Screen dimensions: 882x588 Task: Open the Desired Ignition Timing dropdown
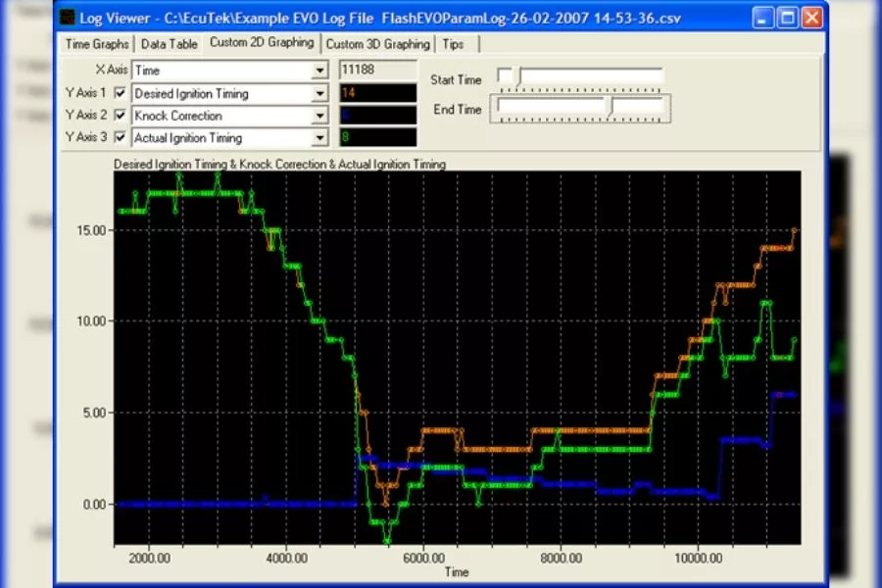pos(320,92)
